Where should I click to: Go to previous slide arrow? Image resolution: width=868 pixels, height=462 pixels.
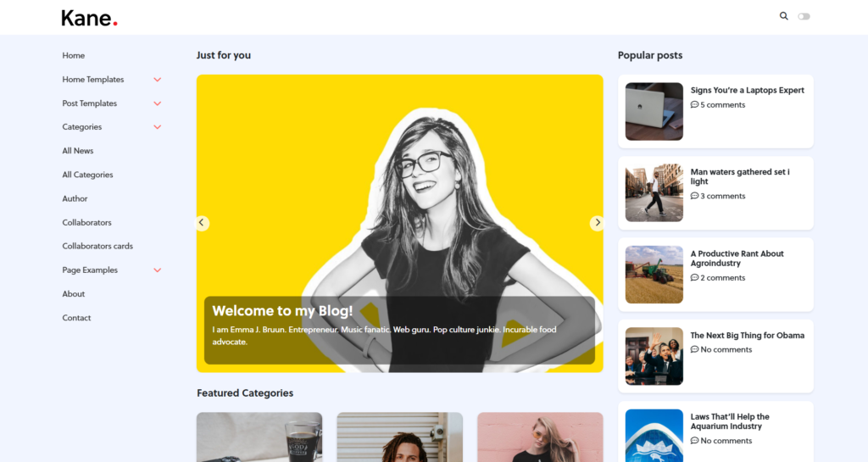coord(202,222)
